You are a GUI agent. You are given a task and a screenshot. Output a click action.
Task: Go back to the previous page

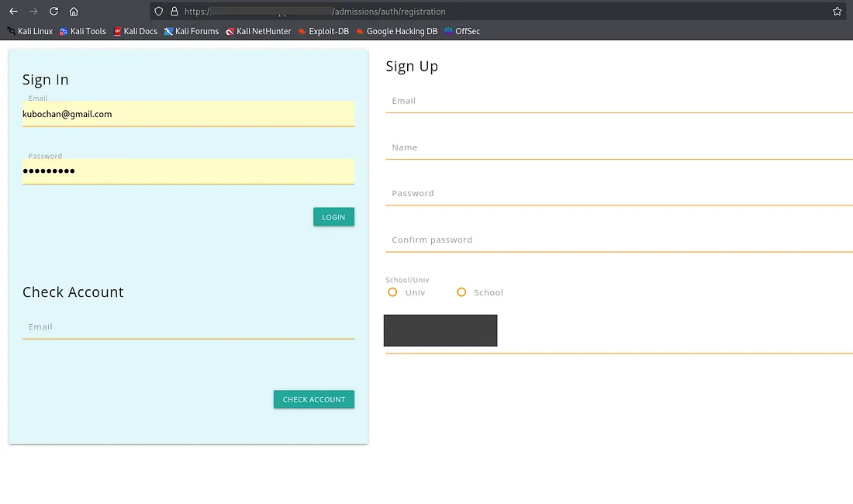[14, 12]
